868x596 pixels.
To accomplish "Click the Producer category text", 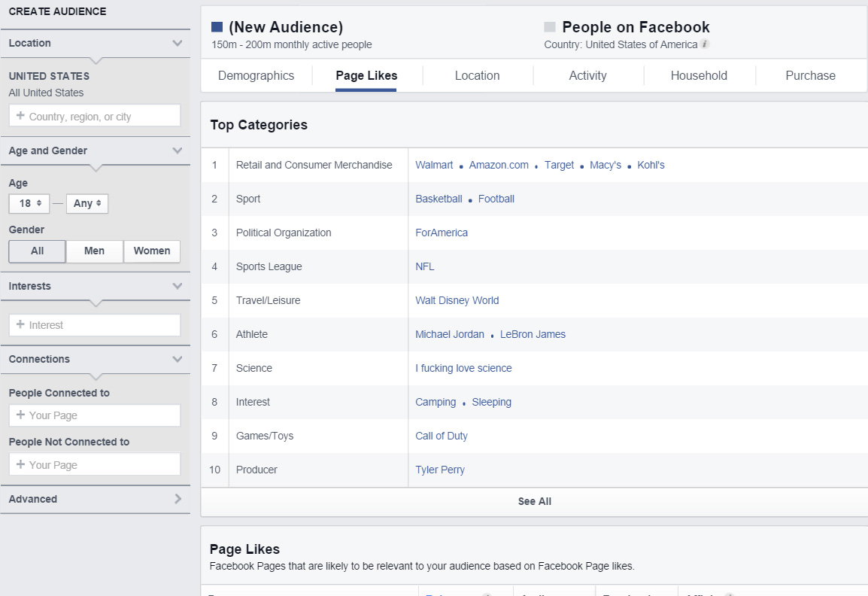I will point(256,470).
